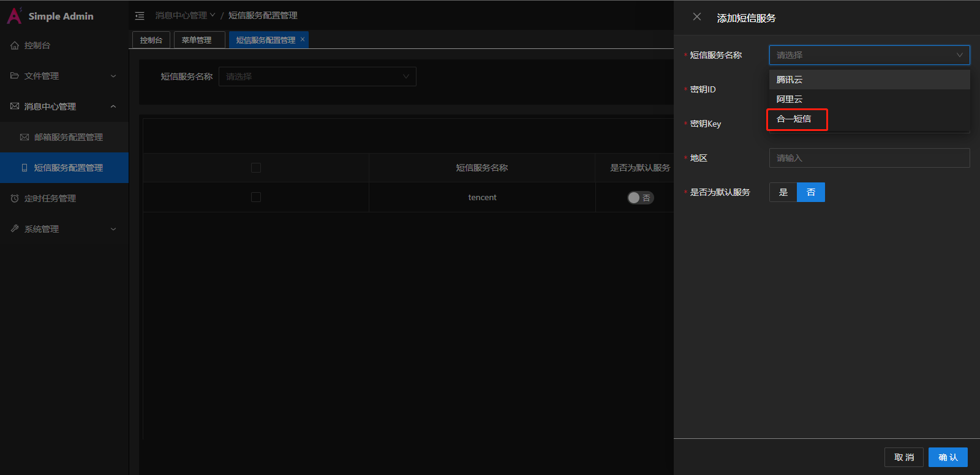
Task: Click the 短信服务名称 column header
Action: (x=482, y=168)
